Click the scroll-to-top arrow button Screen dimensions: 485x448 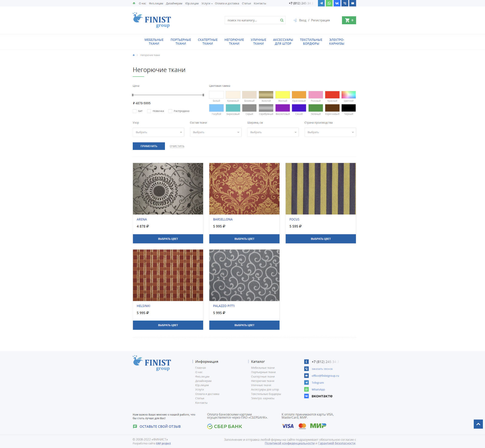478,424
